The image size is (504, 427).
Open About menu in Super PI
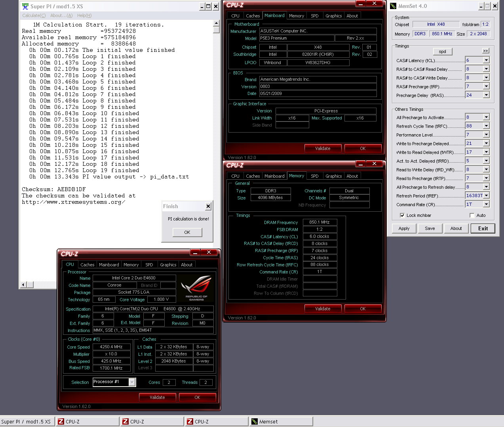(x=61, y=15)
